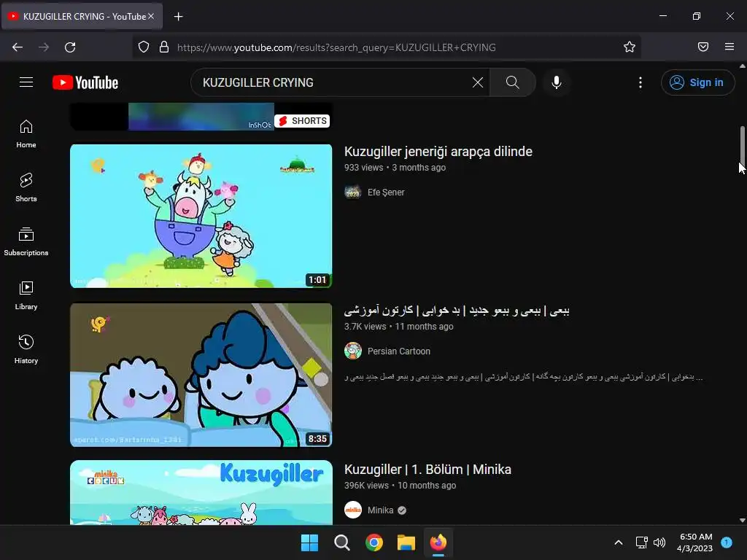Screen dimensions: 747x560
Task: Open Kuzugiller jeneriği arapça dilinde title
Action: (438, 152)
